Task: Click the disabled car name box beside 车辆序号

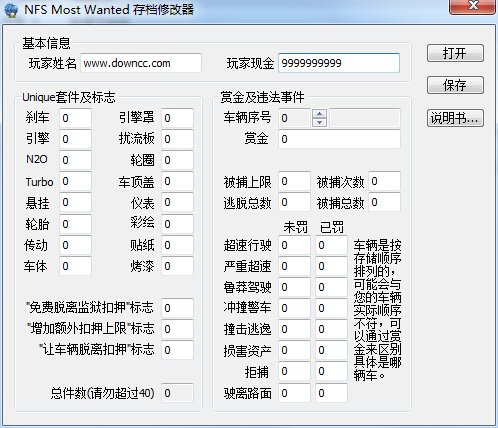Action: coord(365,118)
